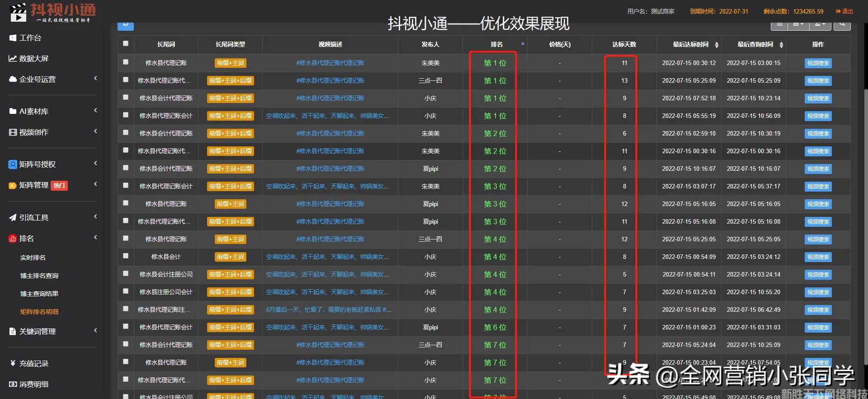The image size is (868, 399).
Task: Open the 消费明细 money icon
Action: coord(13,385)
